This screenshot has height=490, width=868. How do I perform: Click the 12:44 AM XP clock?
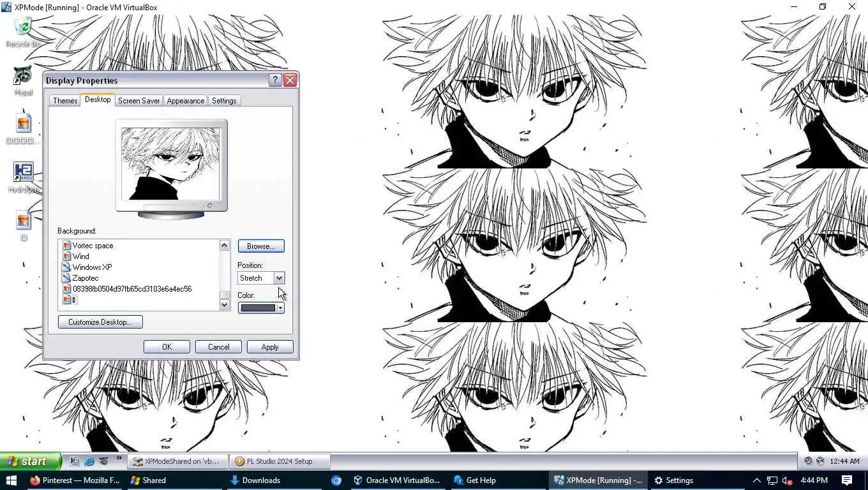(x=844, y=461)
